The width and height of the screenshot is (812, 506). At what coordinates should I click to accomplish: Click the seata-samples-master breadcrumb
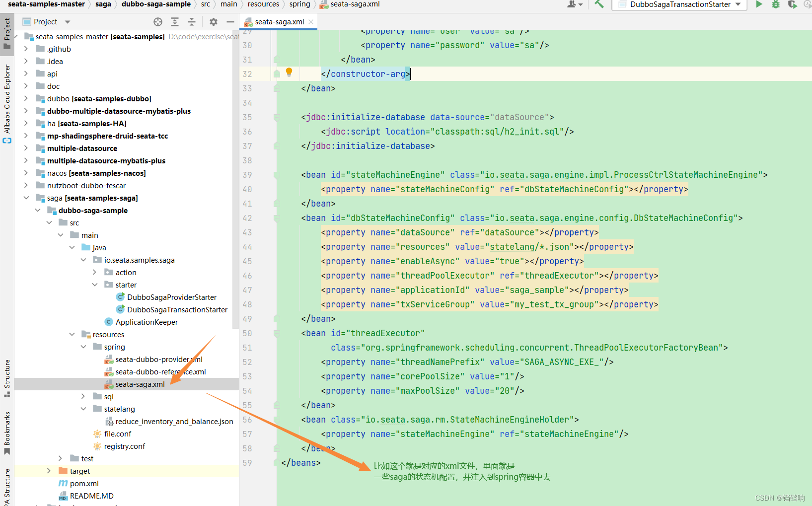coord(46,4)
